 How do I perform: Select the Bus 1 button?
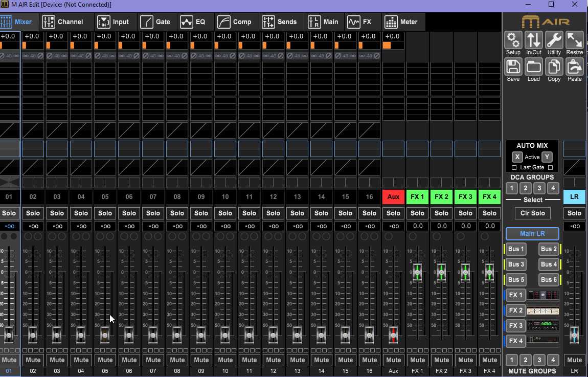(x=516, y=249)
